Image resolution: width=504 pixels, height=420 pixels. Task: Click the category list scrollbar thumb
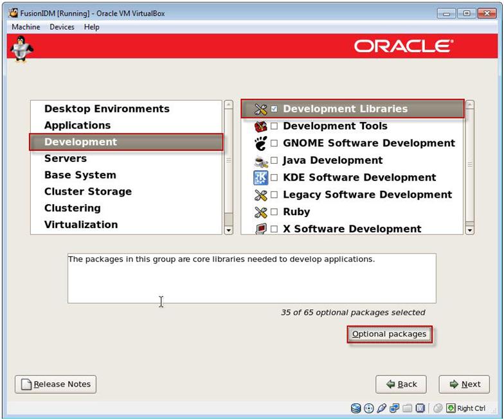tap(229, 161)
